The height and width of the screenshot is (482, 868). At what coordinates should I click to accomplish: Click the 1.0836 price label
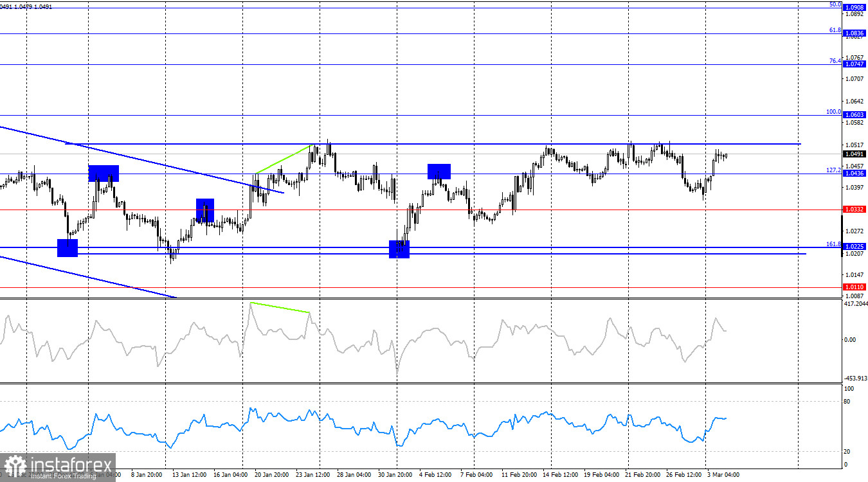pyautogui.click(x=854, y=33)
